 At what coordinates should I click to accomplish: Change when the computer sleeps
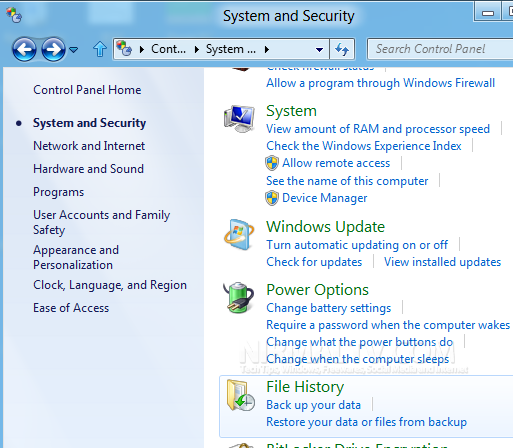coord(358,359)
